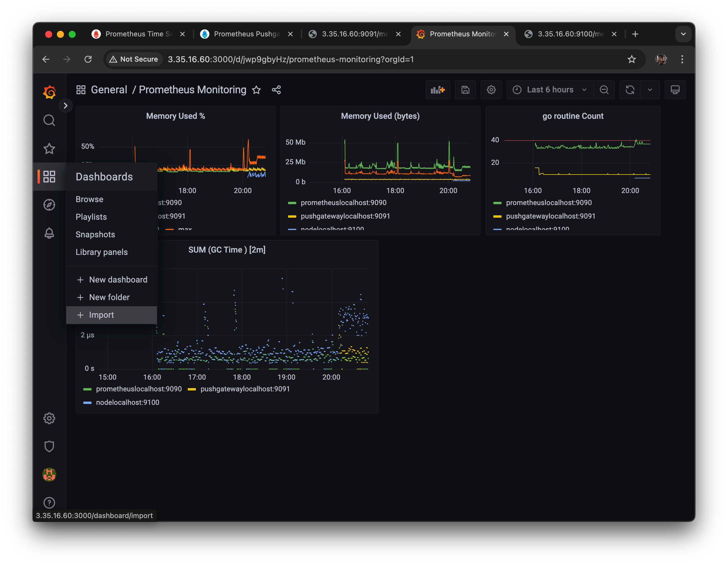Viewport: 728px width, 565px height.
Task: Open New dashboard from the menu
Action: [118, 279]
